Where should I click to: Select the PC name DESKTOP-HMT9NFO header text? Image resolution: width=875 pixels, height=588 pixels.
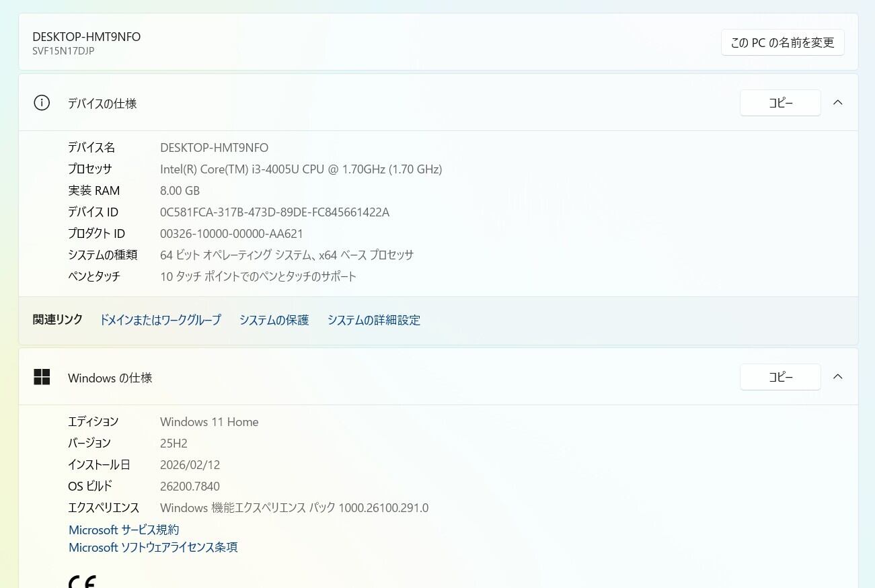tap(87, 37)
